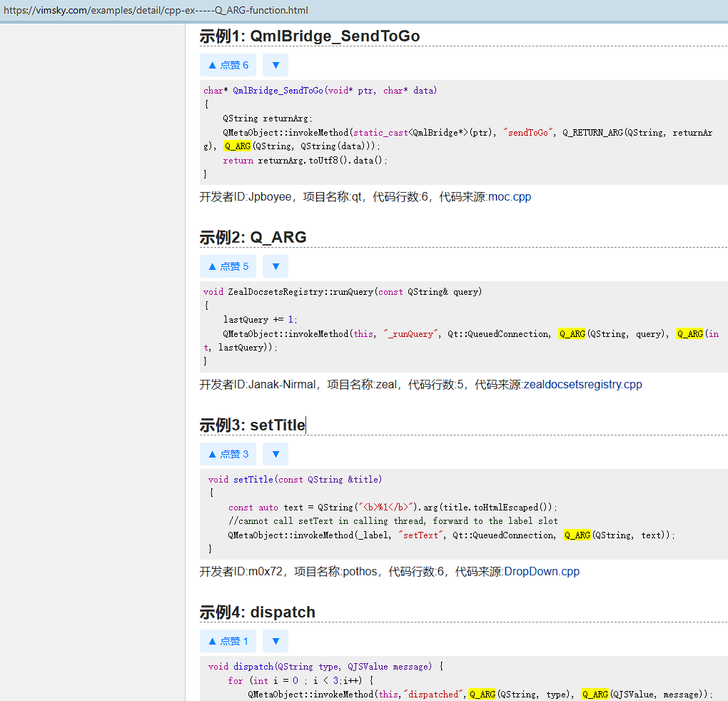
Task: Click the "_runQuery" string in code
Action: pyautogui.click(x=411, y=334)
